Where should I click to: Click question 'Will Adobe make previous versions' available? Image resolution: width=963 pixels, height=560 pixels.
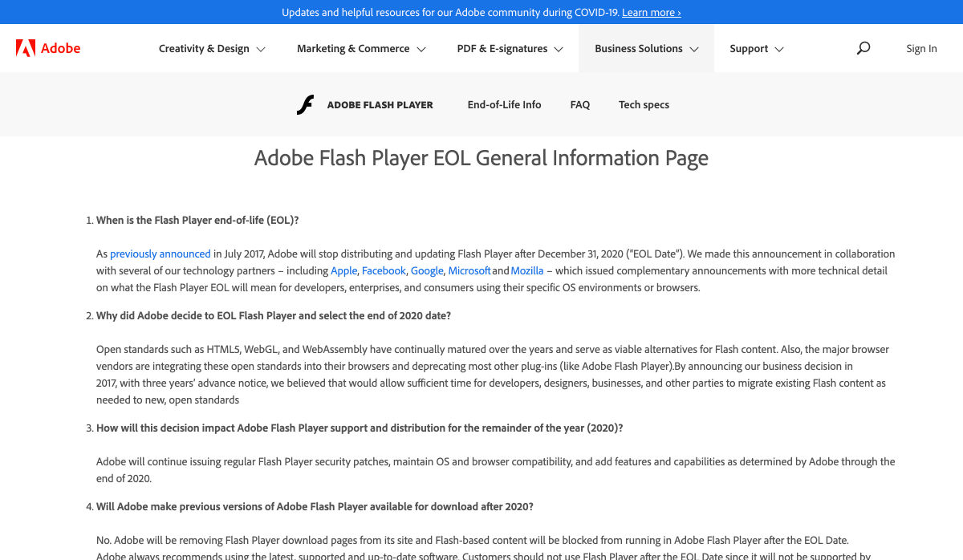tap(315, 506)
